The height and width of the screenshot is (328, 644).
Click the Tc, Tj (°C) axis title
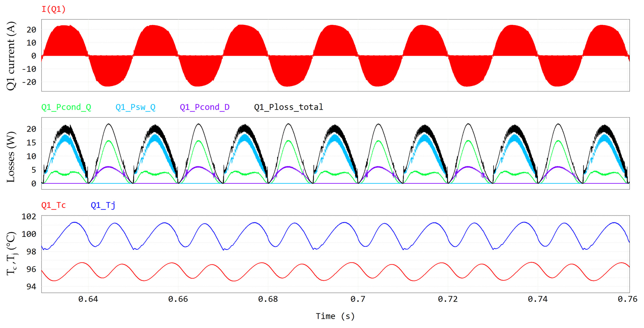pos(11,254)
